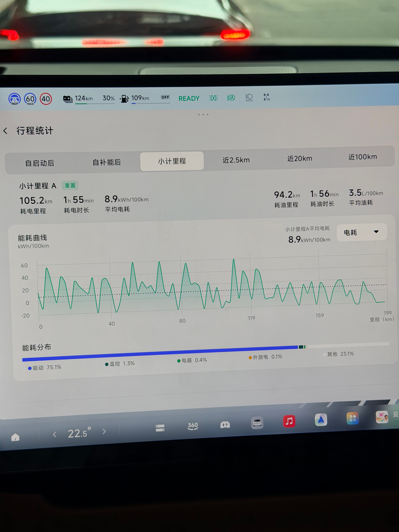Tap the auto high beam indicator
Image resolution: width=399 pixels, height=532 pixels.
[x=231, y=98]
